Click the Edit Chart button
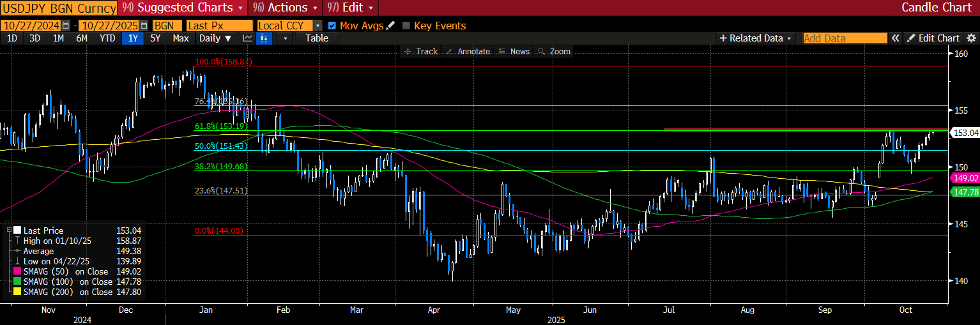Screen dimensions: 980x325 pyautogui.click(x=933, y=38)
